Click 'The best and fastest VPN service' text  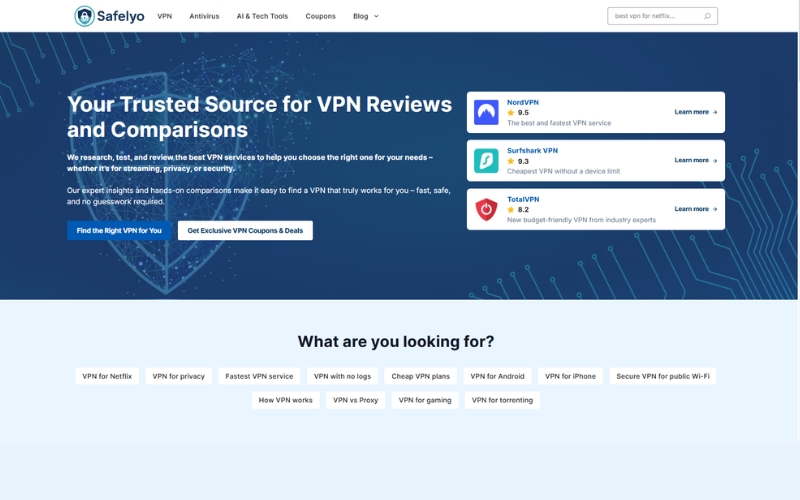coord(559,123)
